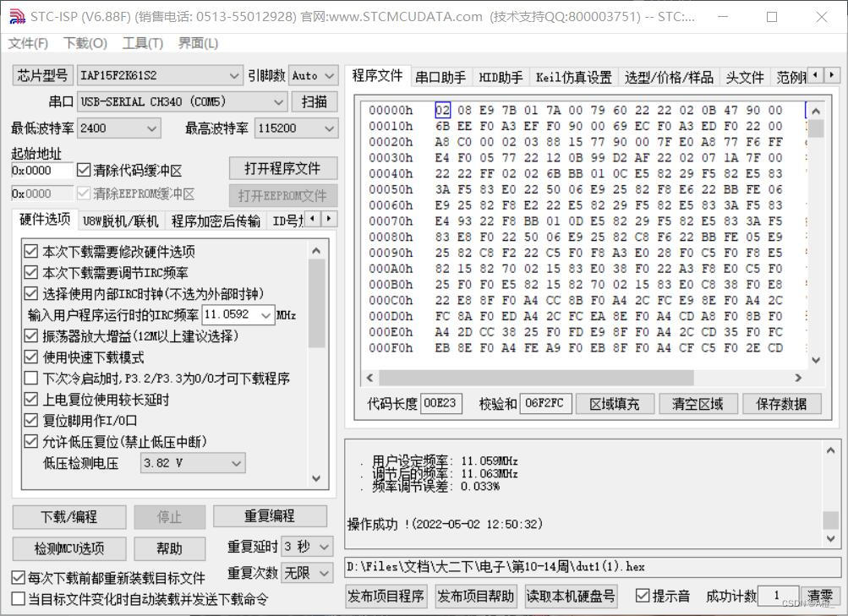The width and height of the screenshot is (848, 616).
Task: Switch to the 串口助手 tab
Action: [x=440, y=76]
